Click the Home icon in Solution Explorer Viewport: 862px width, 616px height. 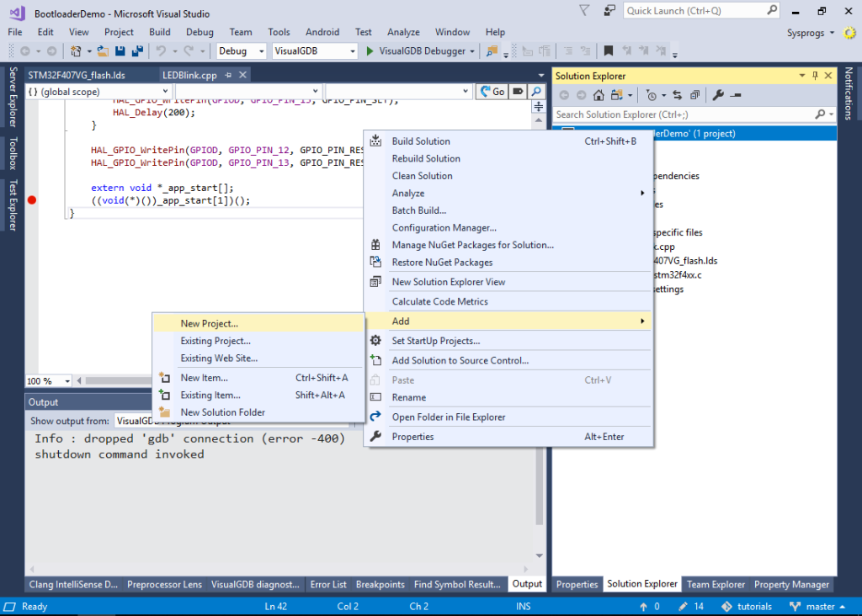point(599,95)
